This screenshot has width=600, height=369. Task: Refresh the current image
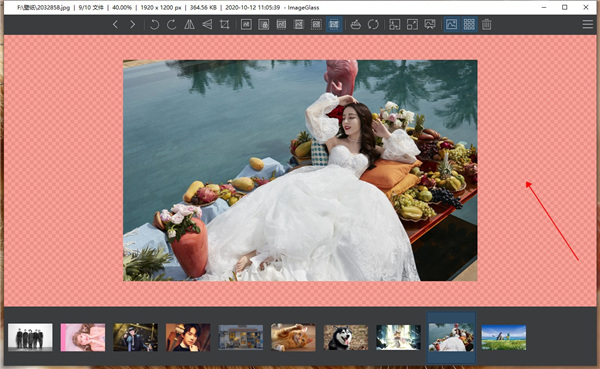(373, 24)
